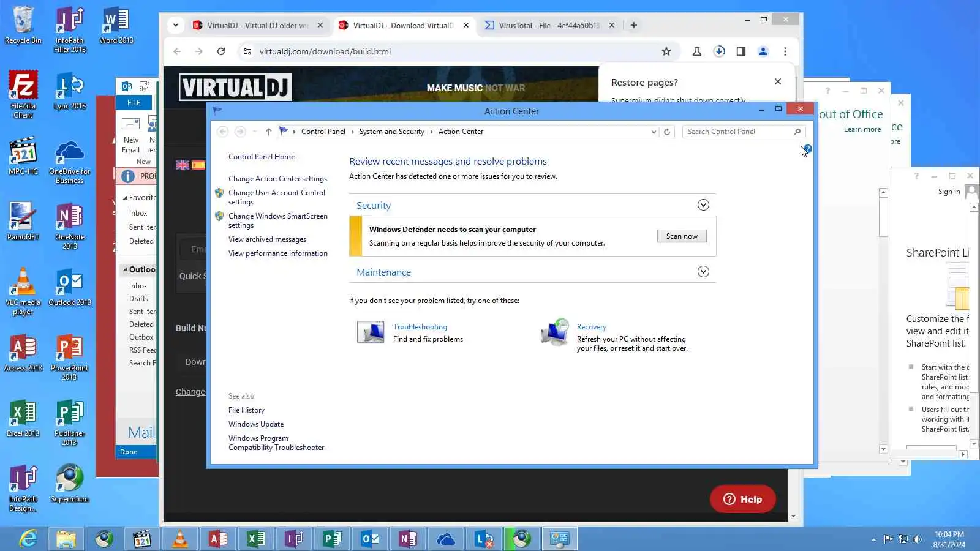This screenshot has width=980, height=551.
Task: Expand the Security section in Action Center
Action: tap(703, 205)
